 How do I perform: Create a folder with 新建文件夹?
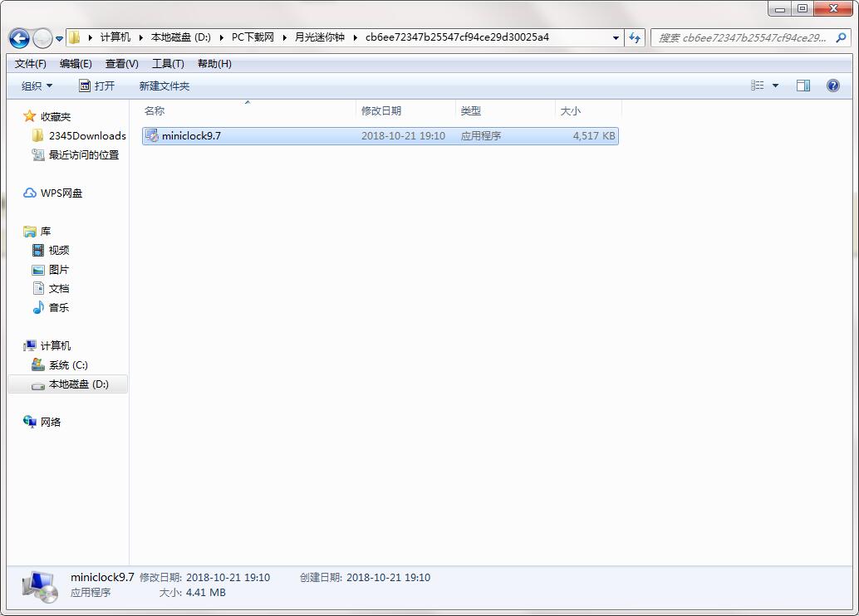point(164,86)
